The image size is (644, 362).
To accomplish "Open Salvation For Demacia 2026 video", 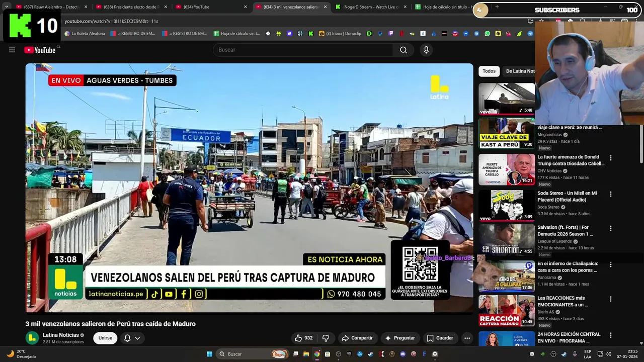I will coord(565,230).
